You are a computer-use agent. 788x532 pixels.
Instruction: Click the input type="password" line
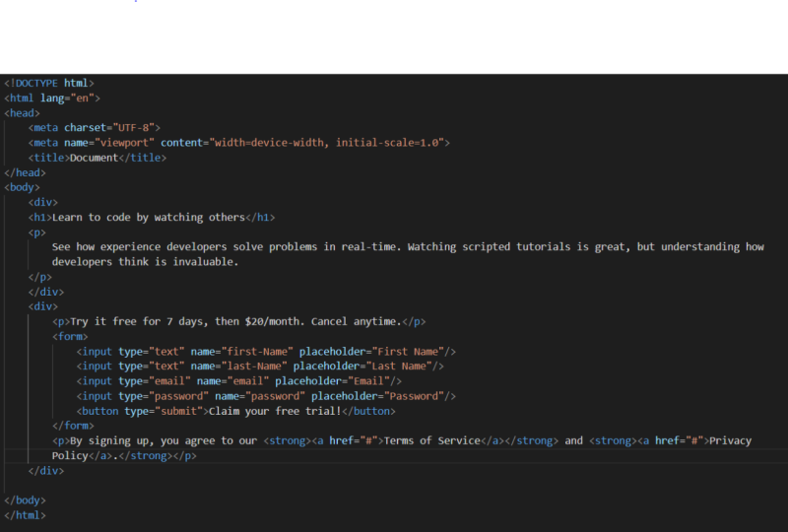266,396
